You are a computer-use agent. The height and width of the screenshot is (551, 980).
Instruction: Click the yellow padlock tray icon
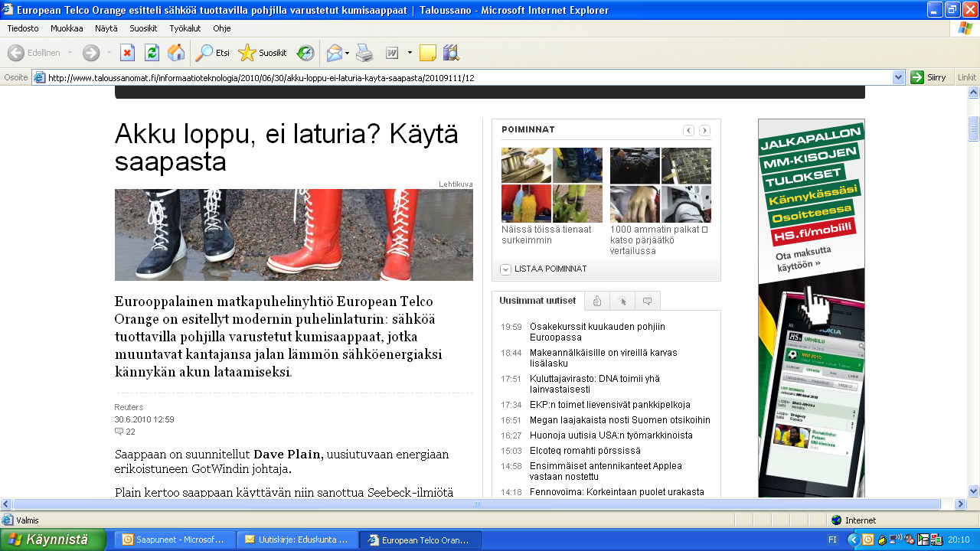click(x=882, y=540)
